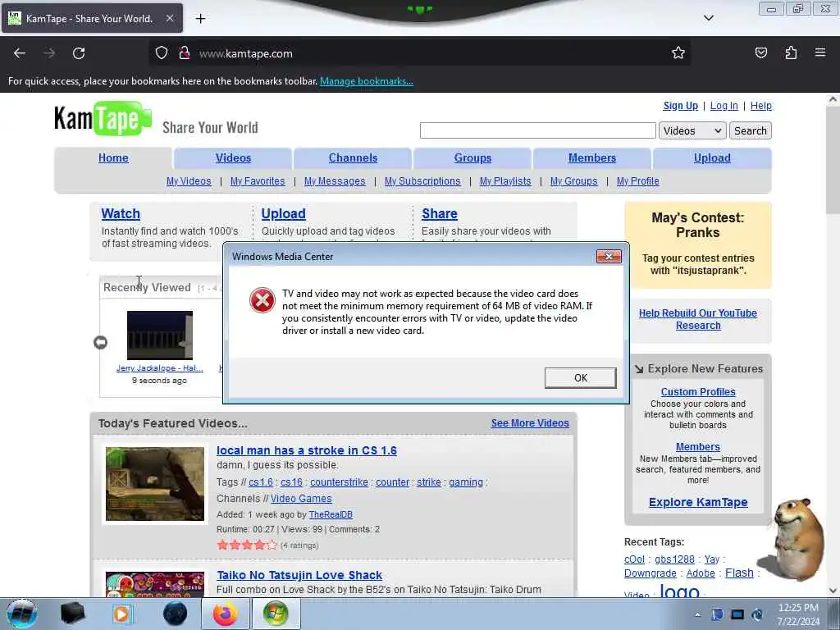Click the See More Videos link
Screen dimensions: 840x630
point(530,422)
